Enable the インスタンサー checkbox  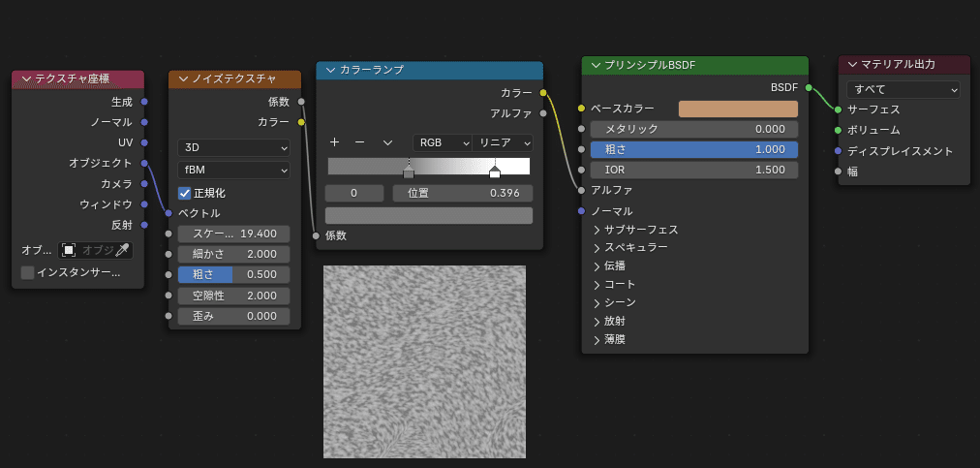tap(27, 273)
